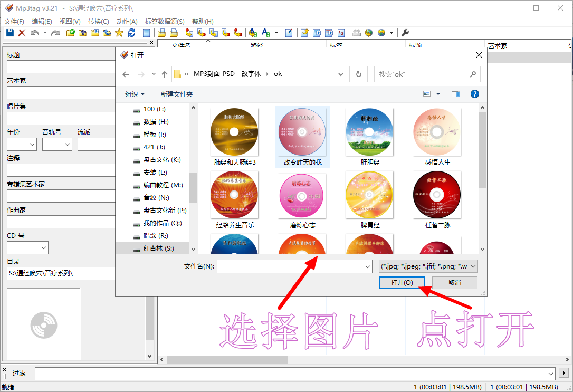Click the 取消 button
Screen dimensions: 573x392
coord(455,283)
